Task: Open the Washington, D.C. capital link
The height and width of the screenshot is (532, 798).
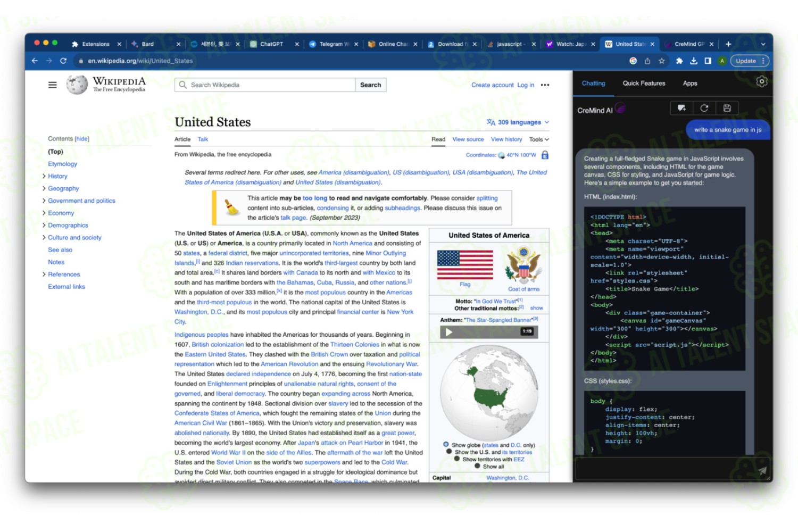Action: (508, 478)
